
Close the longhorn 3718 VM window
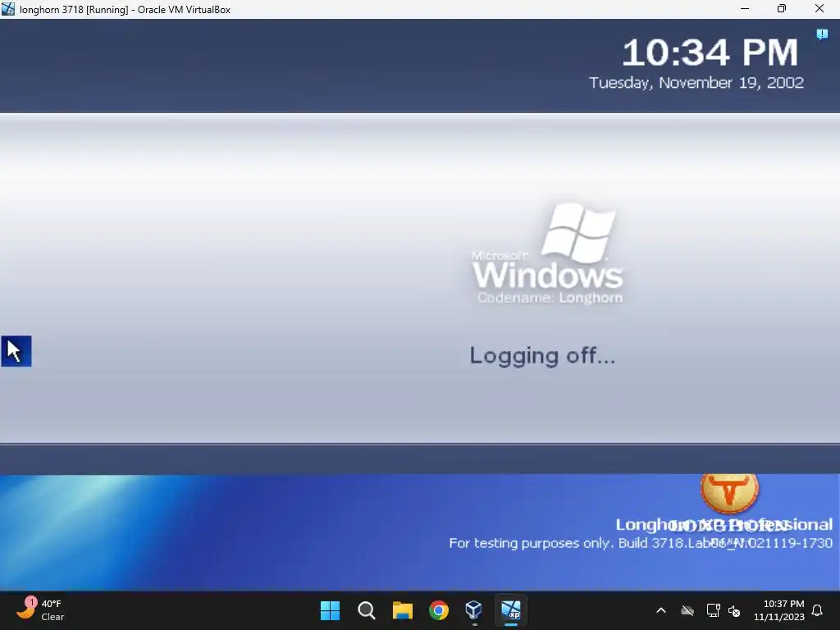819,8
